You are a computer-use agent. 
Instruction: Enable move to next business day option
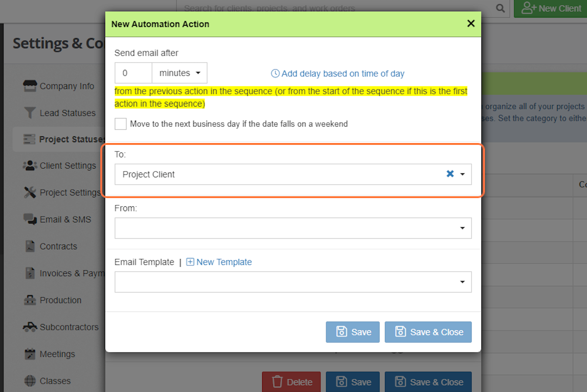120,124
